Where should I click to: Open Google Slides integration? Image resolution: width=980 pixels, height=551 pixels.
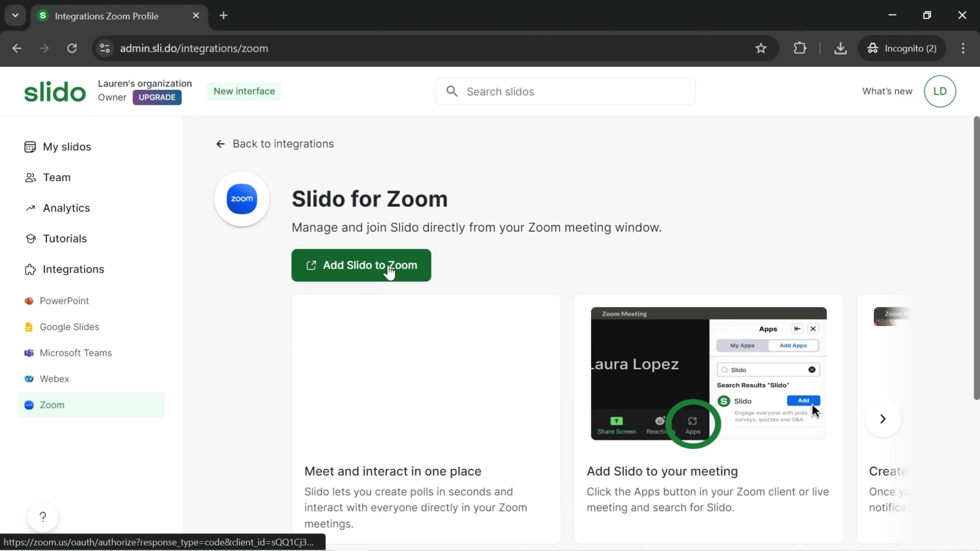tap(62, 327)
